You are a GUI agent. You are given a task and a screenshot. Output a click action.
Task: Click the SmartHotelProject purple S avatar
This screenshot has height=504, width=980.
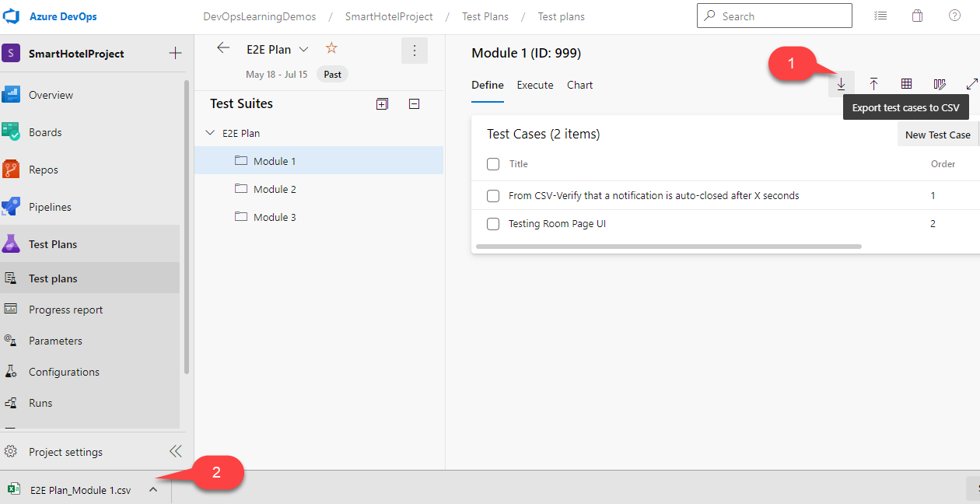click(11, 54)
